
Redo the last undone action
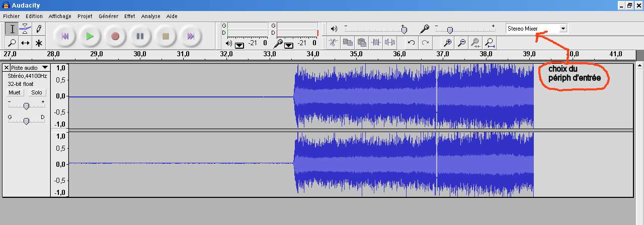(x=426, y=43)
